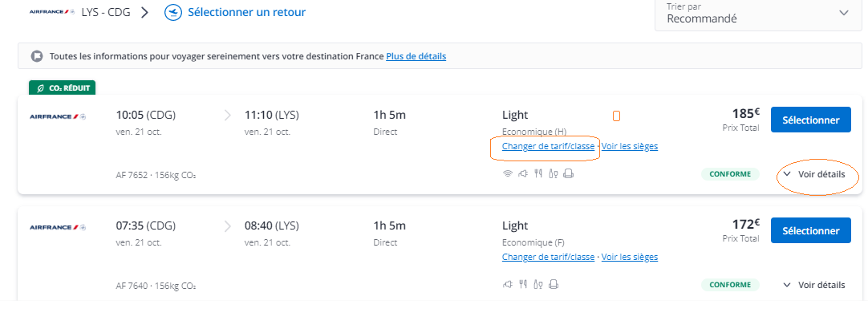868x321 pixels.
Task: Click the Air France logo on the 10:05 flight
Action: pyautogui.click(x=58, y=117)
